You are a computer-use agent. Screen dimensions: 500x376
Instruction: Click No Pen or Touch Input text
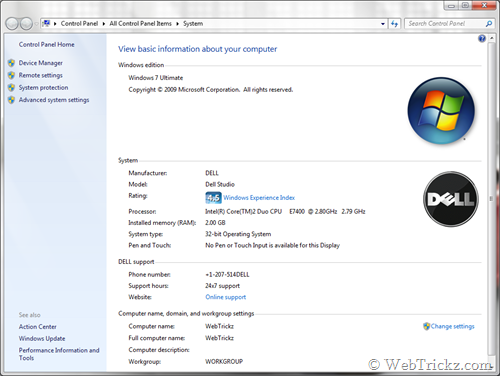[272, 245]
